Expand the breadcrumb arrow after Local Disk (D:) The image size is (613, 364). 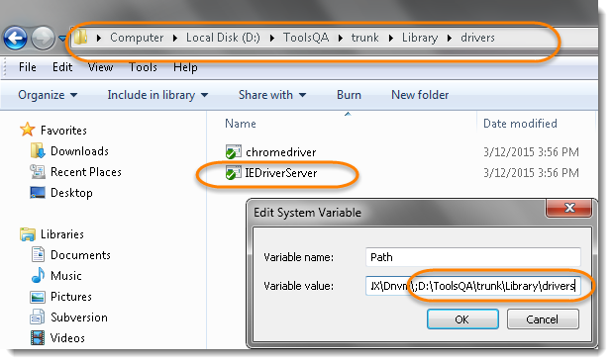click(x=272, y=38)
